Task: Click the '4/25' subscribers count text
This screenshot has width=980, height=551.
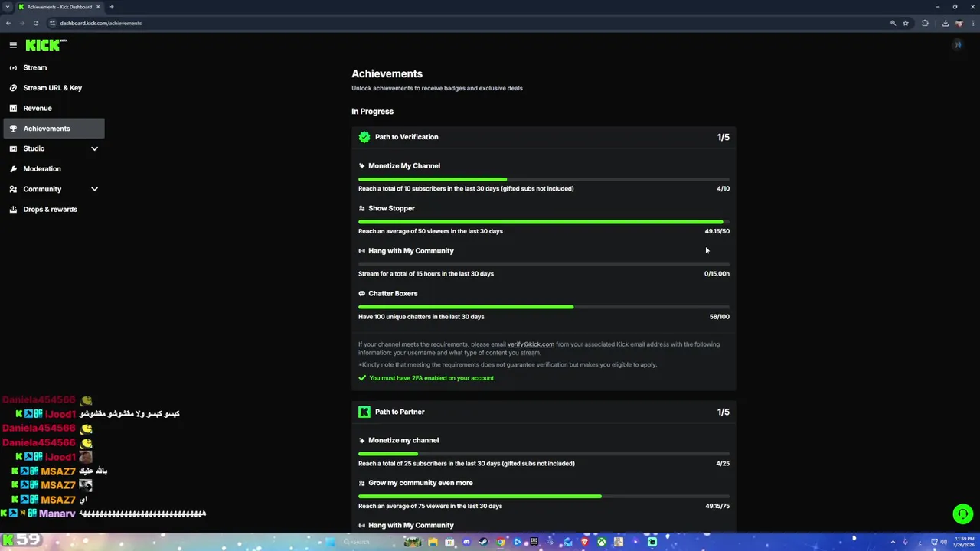Action: [x=723, y=464]
